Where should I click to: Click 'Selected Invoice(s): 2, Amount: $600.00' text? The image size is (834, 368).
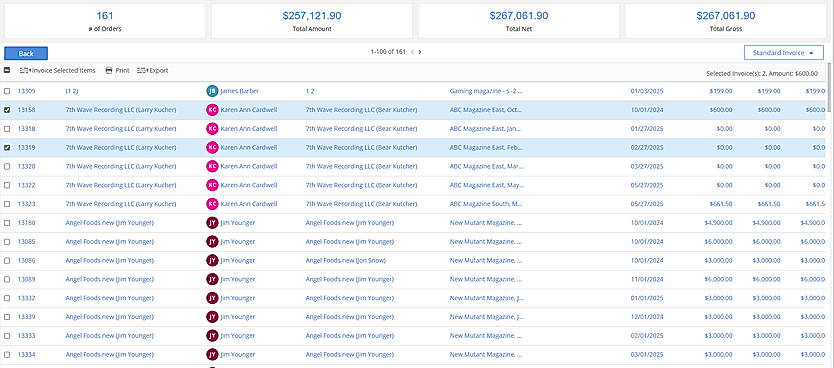(x=762, y=73)
